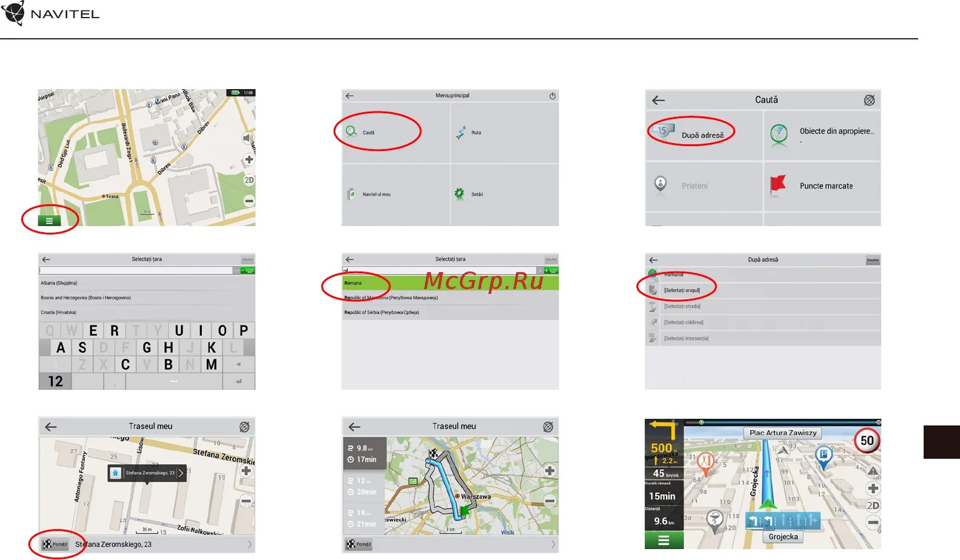Image resolution: width=960 pixels, height=560 pixels.
Task: Go back from keyboard Selectați țara screen
Action: (x=46, y=259)
